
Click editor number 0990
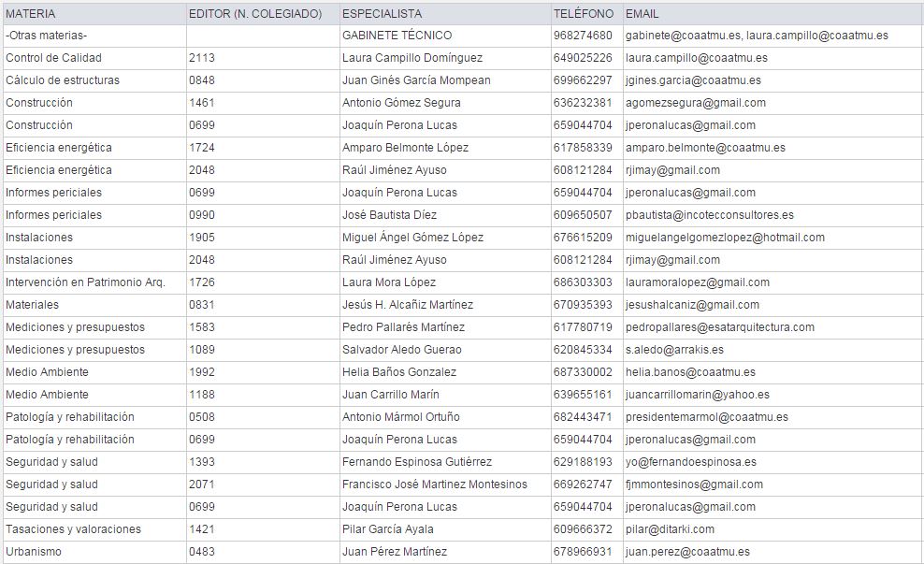click(x=201, y=215)
